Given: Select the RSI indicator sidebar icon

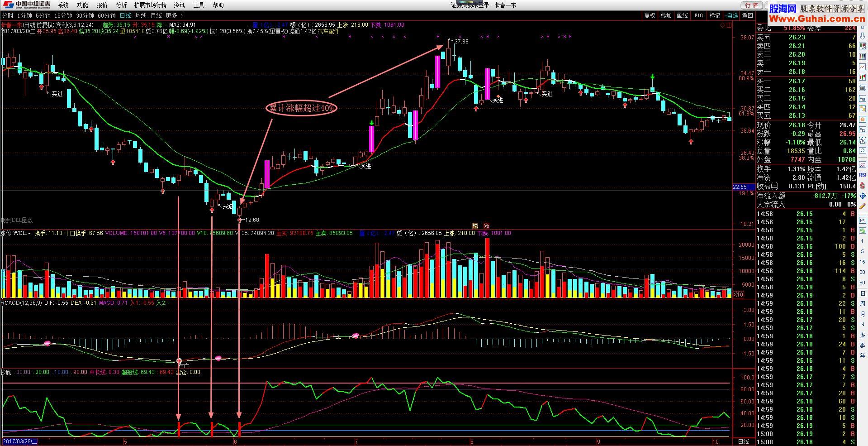Looking at the screenshot, I should (863, 175).
